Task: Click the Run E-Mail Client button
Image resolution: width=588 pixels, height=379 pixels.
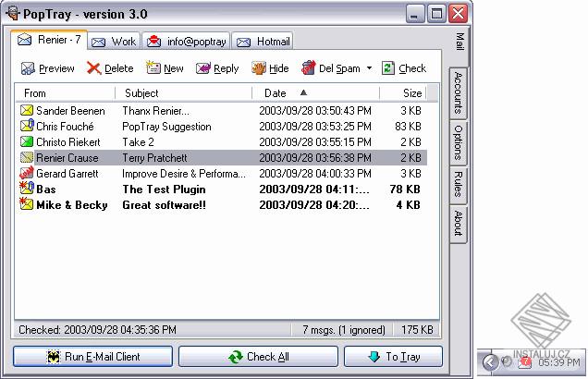Action: [x=93, y=357]
